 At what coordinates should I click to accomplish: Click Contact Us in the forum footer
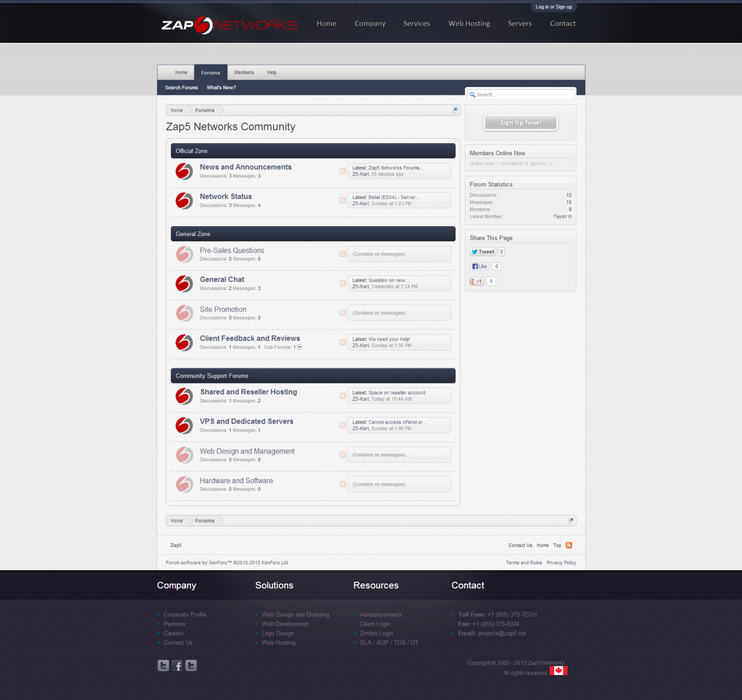click(520, 545)
